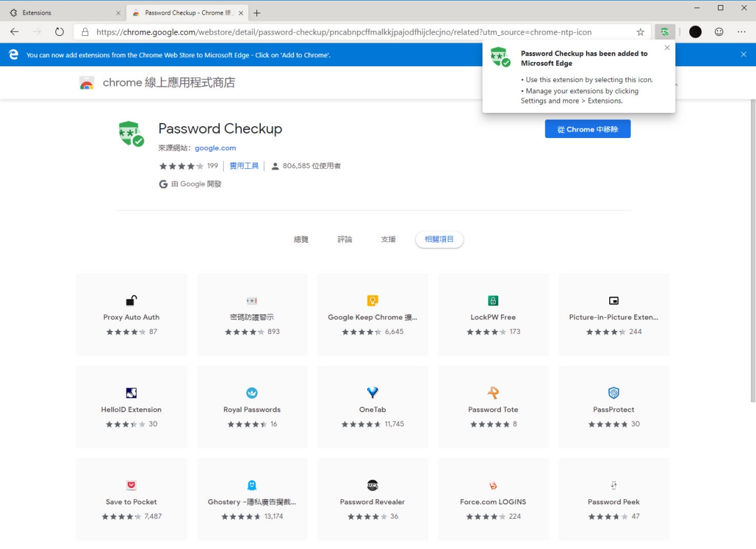Close the blue Edge notification bar

click(743, 55)
